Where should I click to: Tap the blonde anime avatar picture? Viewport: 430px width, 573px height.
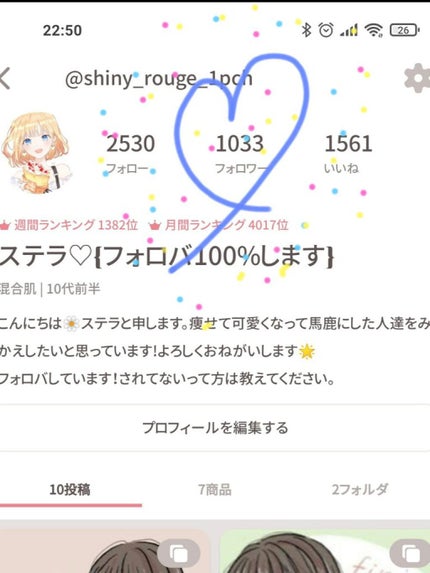click(35, 152)
